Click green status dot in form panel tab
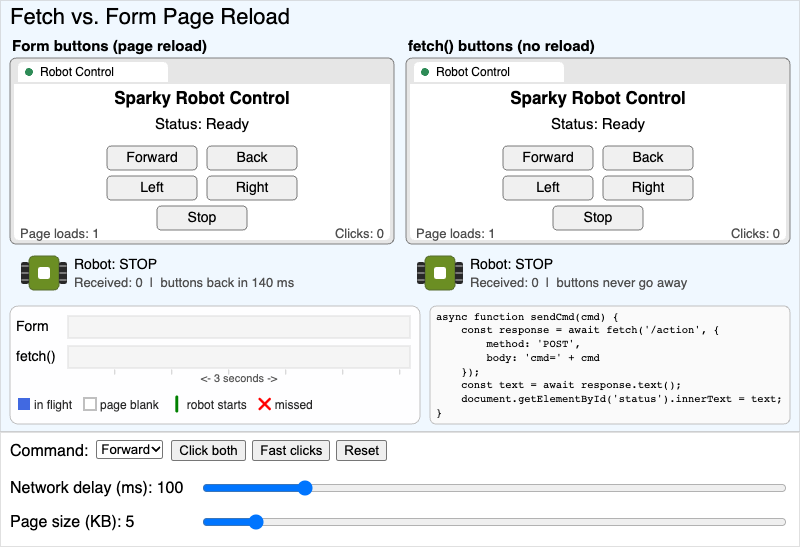The height and width of the screenshot is (549, 800). [29, 72]
